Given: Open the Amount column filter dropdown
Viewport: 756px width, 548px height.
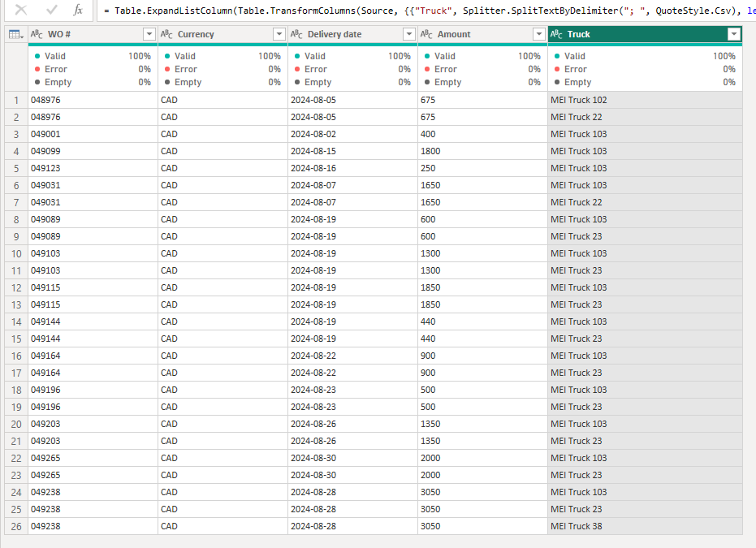Looking at the screenshot, I should 539,34.
